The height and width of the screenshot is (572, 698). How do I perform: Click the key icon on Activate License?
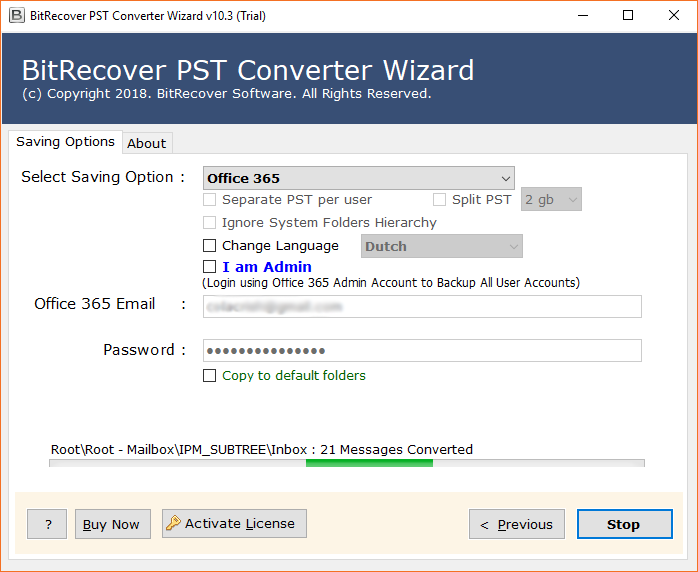tap(173, 523)
